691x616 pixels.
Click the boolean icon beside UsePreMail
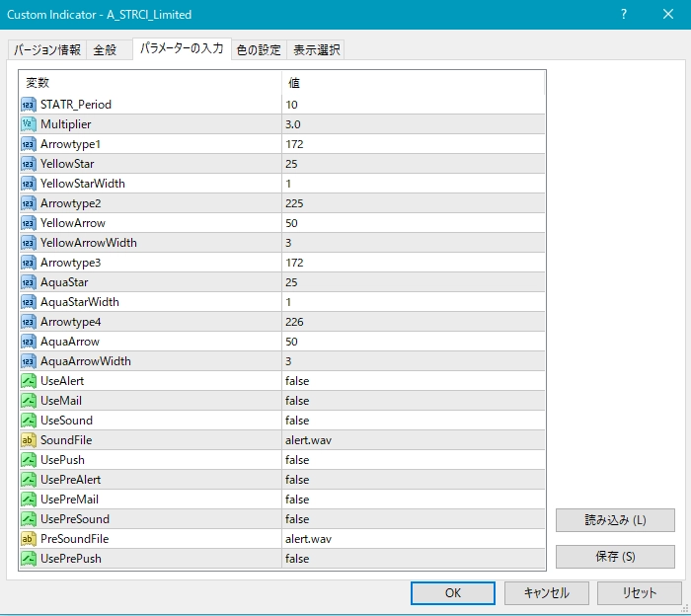[29, 500]
